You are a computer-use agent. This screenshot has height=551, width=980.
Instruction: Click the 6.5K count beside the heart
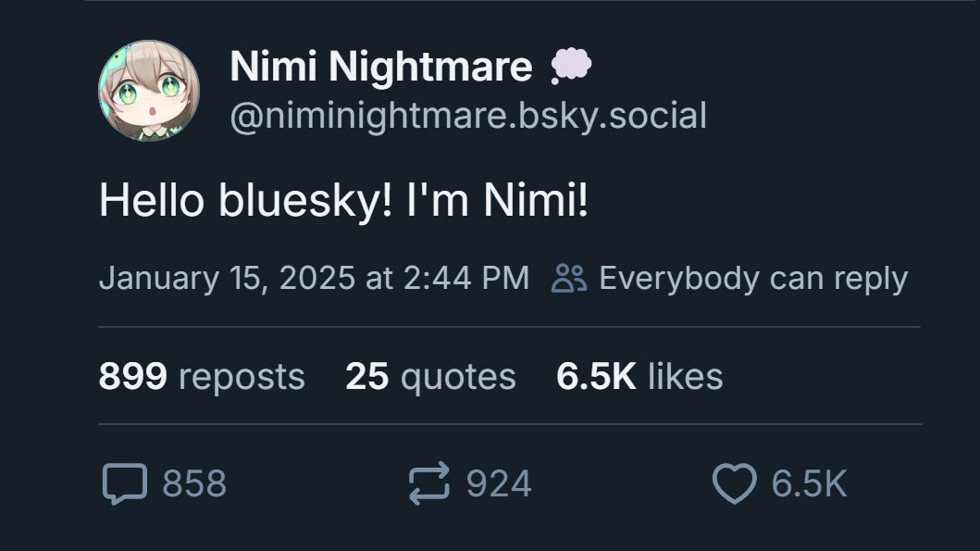[x=809, y=483]
